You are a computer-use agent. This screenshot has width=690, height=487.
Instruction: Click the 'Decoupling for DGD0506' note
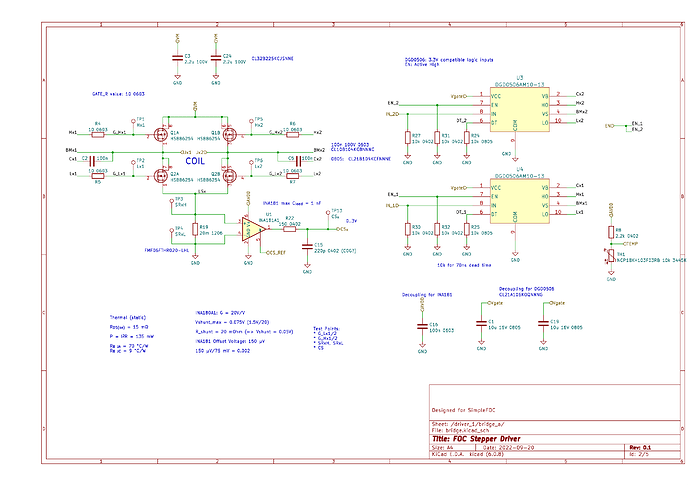coord(526,289)
